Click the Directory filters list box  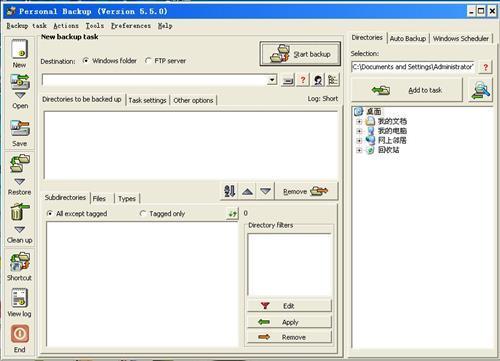tap(289, 264)
